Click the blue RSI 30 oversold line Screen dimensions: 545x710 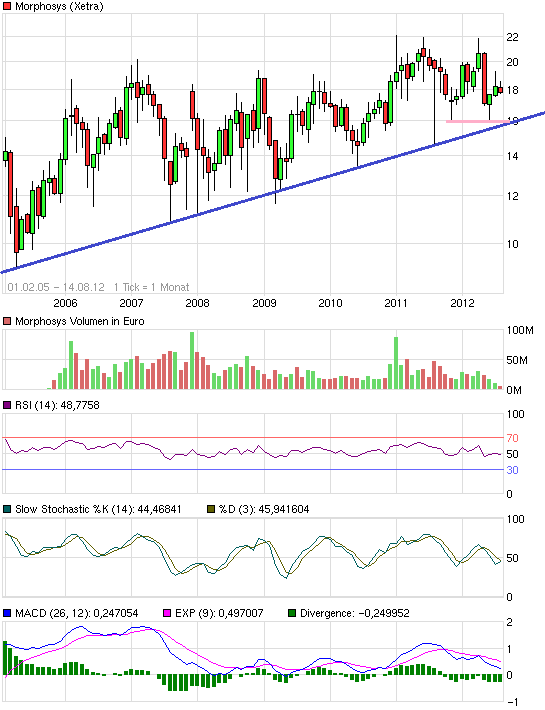[253, 470]
